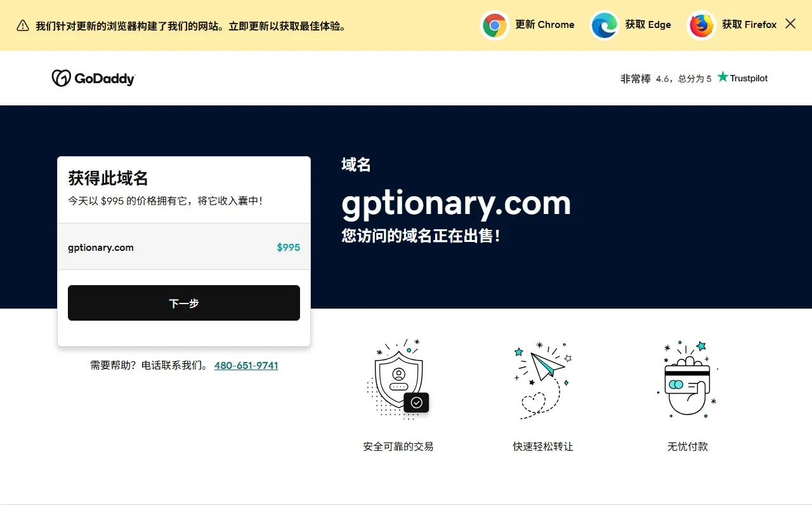The image size is (812, 508).
Task: Select the gptionary.com price row
Action: tap(184, 247)
